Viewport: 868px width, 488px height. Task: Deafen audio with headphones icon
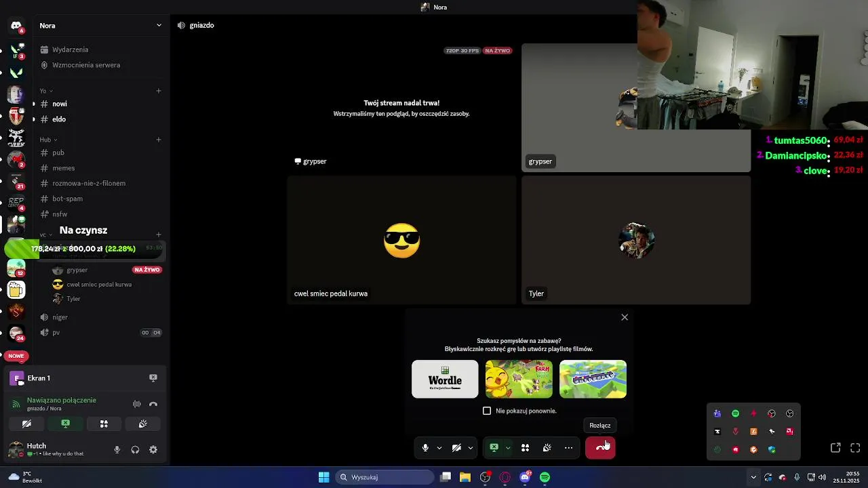coord(135,449)
